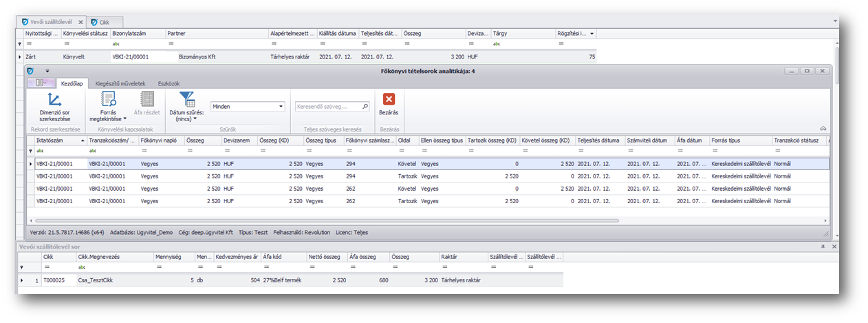Click the Áfa részlet icon
Image resolution: width=868 pixels, height=323 pixels.
click(x=147, y=99)
